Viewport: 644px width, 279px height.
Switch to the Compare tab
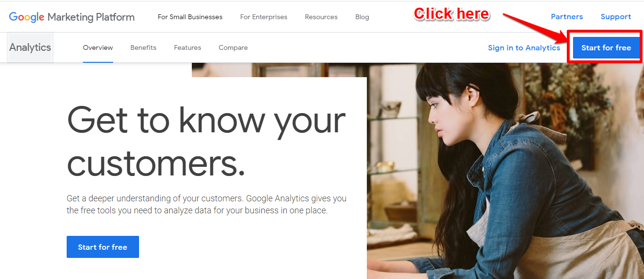point(233,47)
